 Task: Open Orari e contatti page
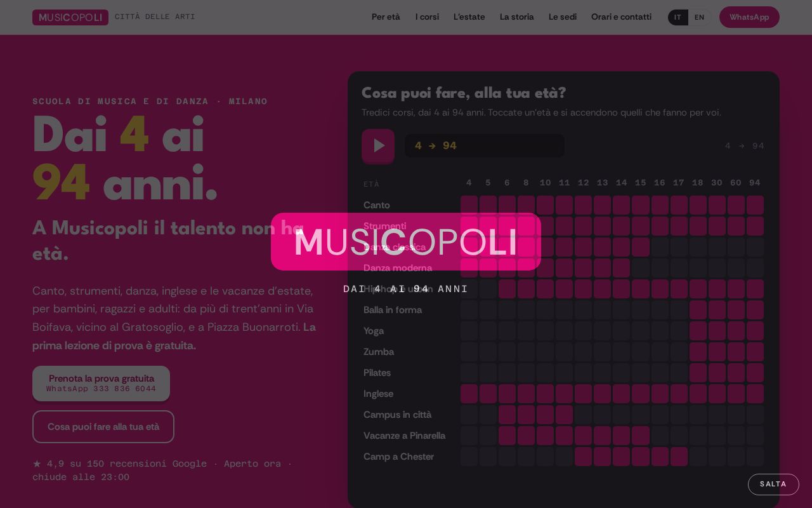pyautogui.click(x=621, y=17)
